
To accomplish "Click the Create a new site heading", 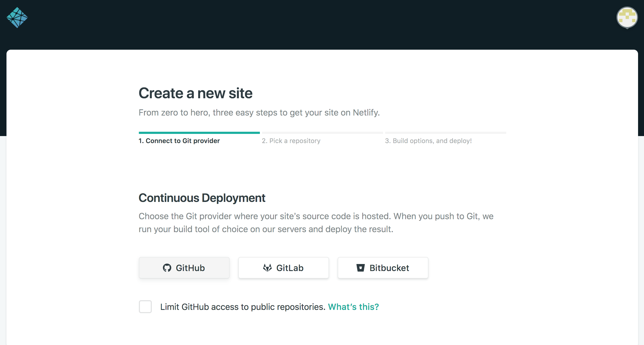I will (195, 93).
